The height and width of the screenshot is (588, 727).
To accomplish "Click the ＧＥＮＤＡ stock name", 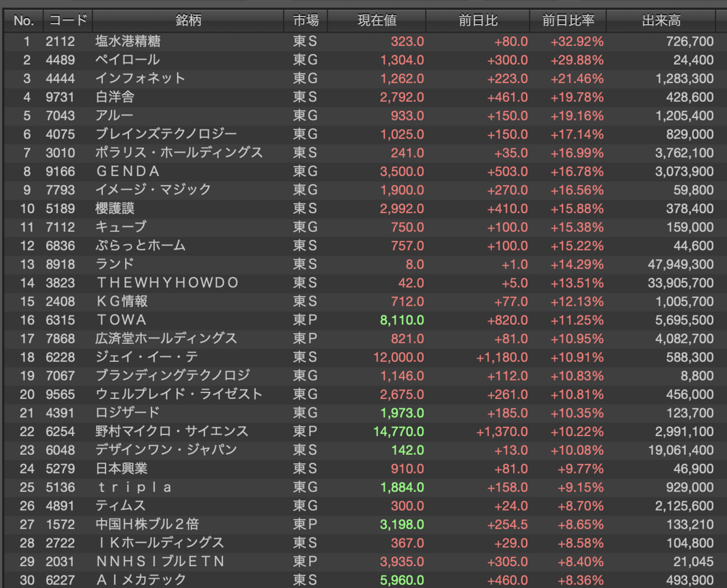I will (128, 171).
